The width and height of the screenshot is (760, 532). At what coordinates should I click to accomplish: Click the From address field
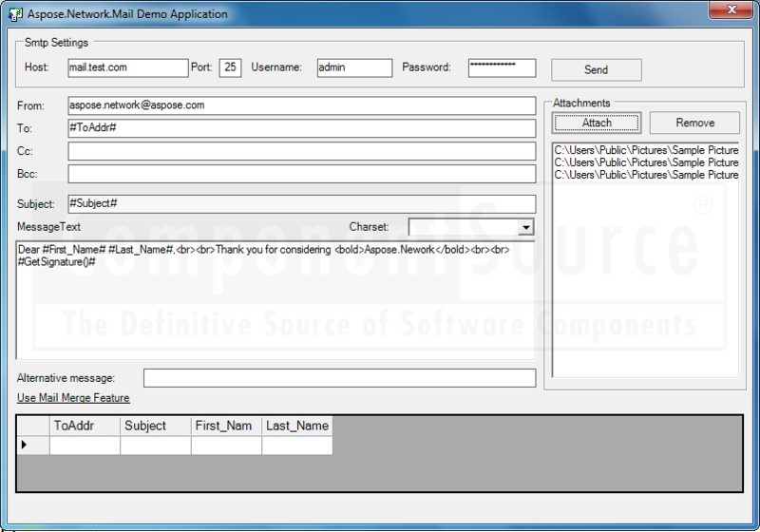[302, 105]
